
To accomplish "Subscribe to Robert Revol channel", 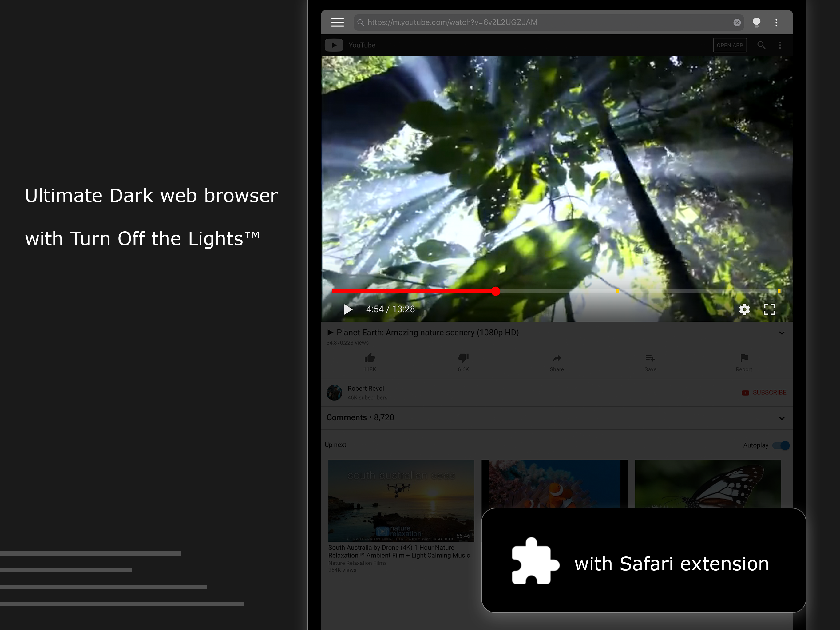I will [x=764, y=393].
